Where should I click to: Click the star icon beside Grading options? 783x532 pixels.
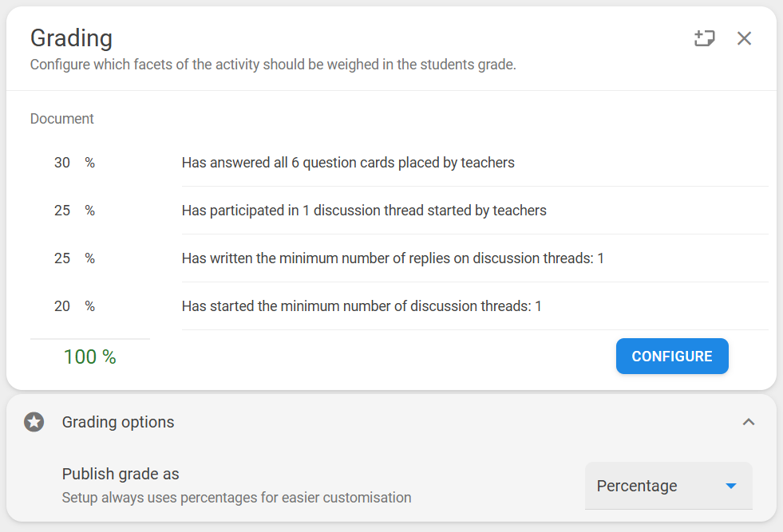pyautogui.click(x=34, y=422)
